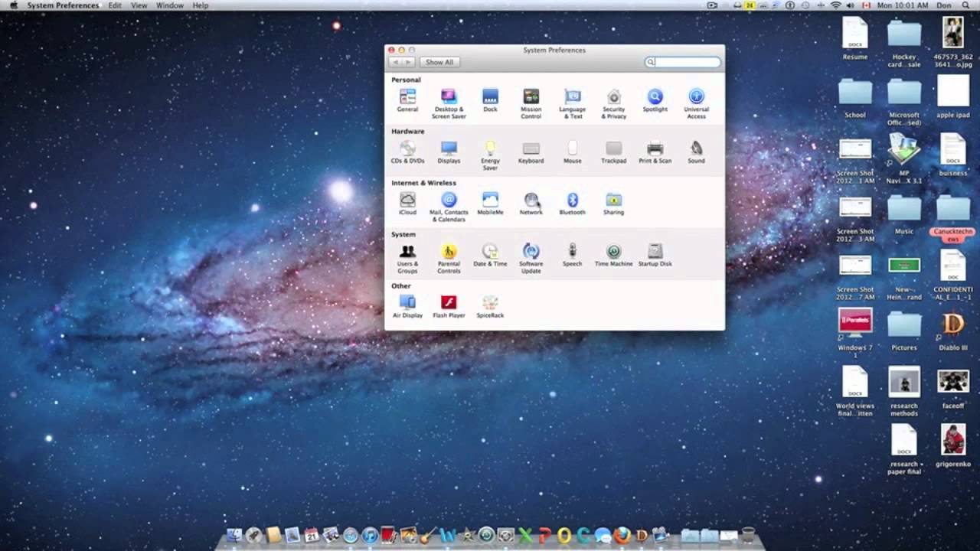
Task: Open Bluetooth preferences pane
Action: [x=572, y=204]
